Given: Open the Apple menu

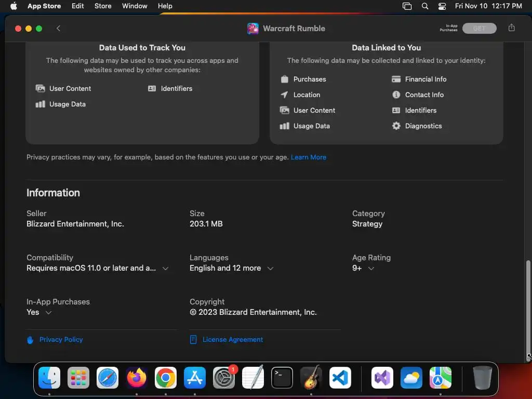Looking at the screenshot, I should coord(14,6).
